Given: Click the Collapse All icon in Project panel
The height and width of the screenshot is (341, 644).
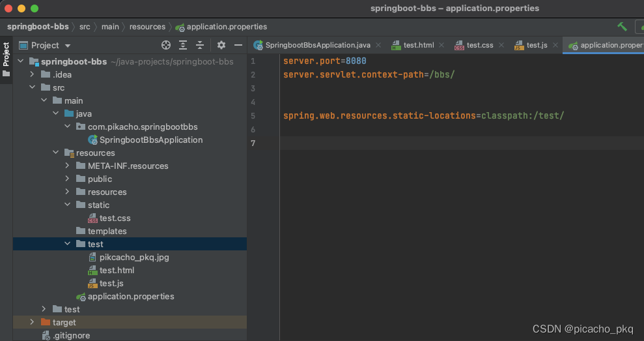Looking at the screenshot, I should [200, 45].
